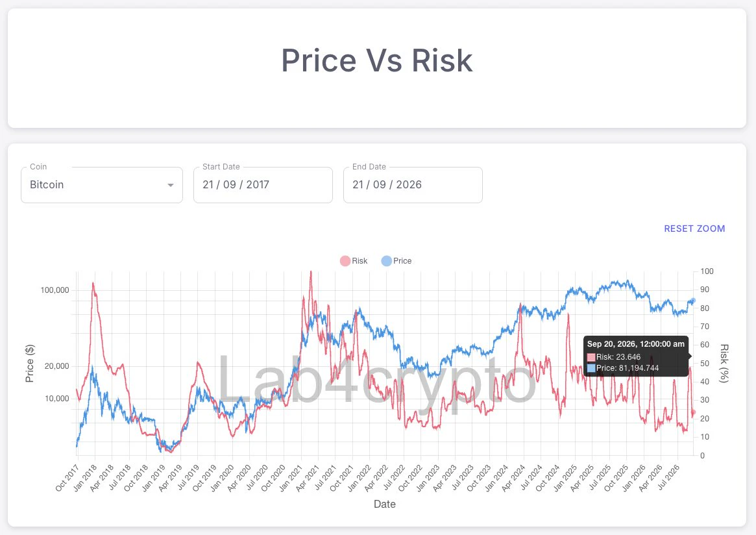Select the Bitcoin coin combo box

[x=102, y=185]
